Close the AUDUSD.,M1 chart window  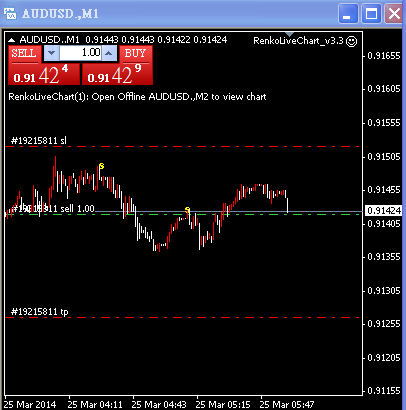[394, 14]
